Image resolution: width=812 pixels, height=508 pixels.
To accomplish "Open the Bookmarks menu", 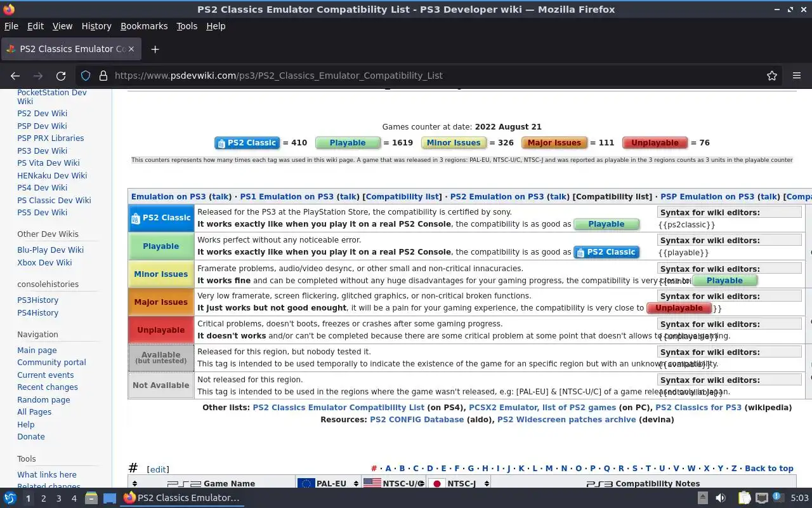I will (144, 26).
